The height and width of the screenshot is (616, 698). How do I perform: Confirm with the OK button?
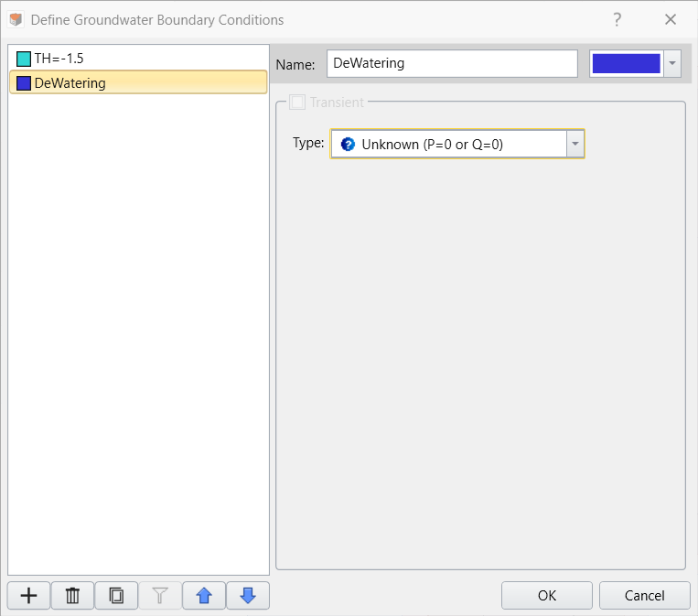point(547,596)
